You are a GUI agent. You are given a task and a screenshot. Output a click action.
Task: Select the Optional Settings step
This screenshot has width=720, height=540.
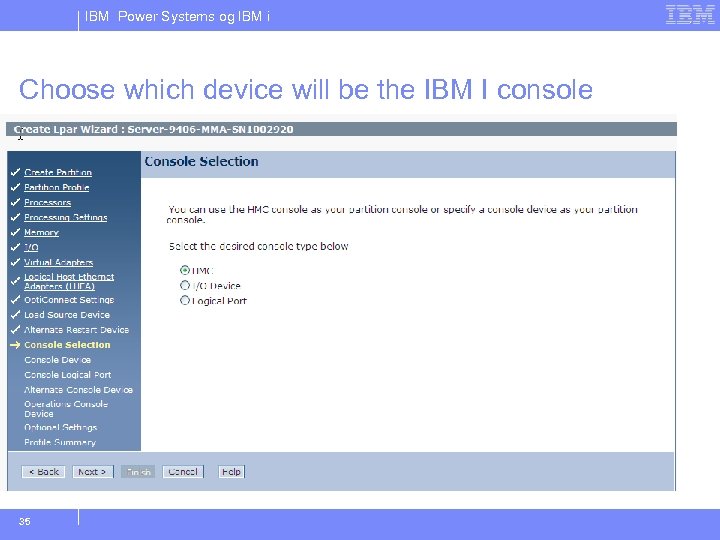61,427
